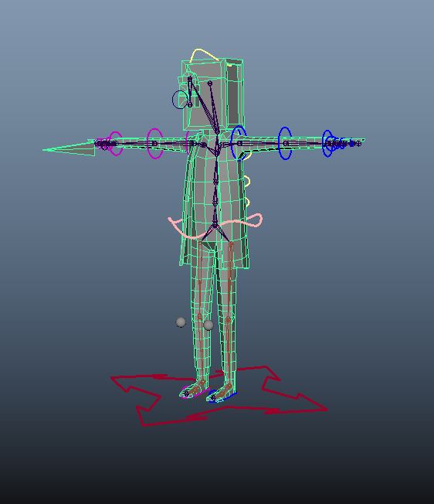
Task: Select the pelvis joint where the leg bones split
Action: pyautogui.click(x=215, y=225)
